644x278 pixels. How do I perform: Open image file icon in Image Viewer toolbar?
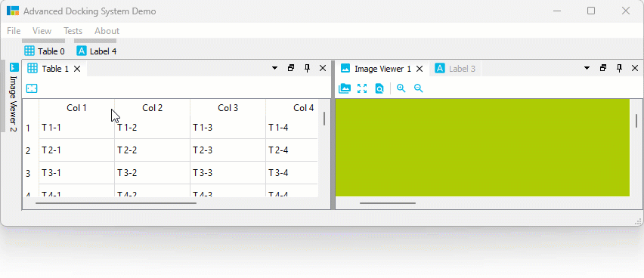click(x=344, y=88)
